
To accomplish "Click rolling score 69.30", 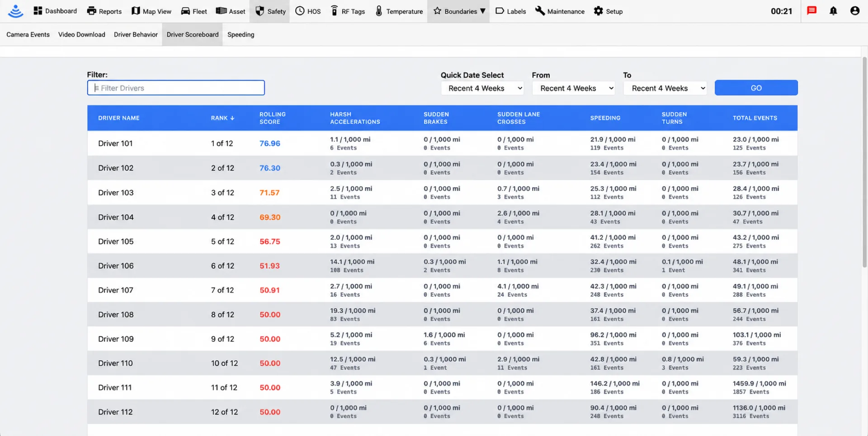I will 270,217.
